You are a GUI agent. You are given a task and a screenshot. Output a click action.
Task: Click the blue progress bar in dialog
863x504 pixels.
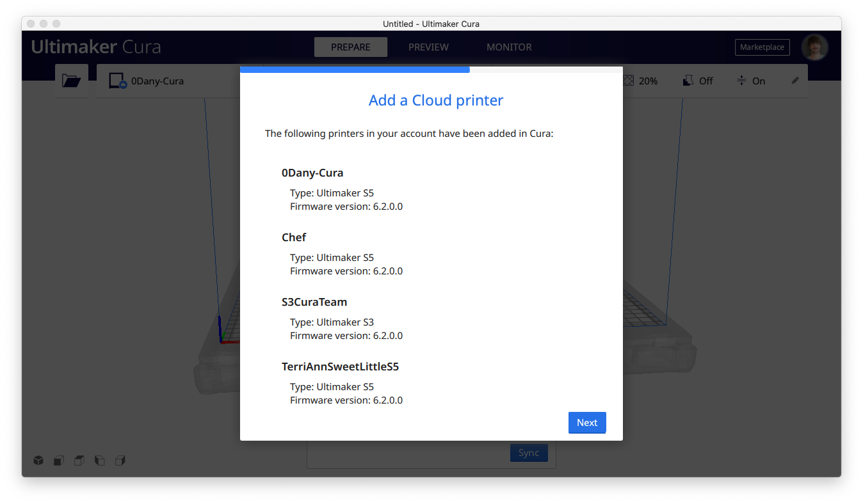coord(355,69)
